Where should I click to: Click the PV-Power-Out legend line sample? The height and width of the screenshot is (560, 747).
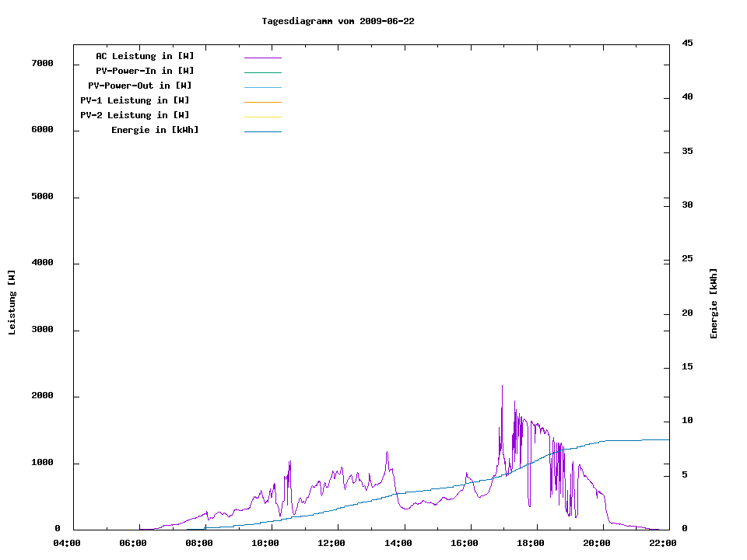[x=262, y=87]
